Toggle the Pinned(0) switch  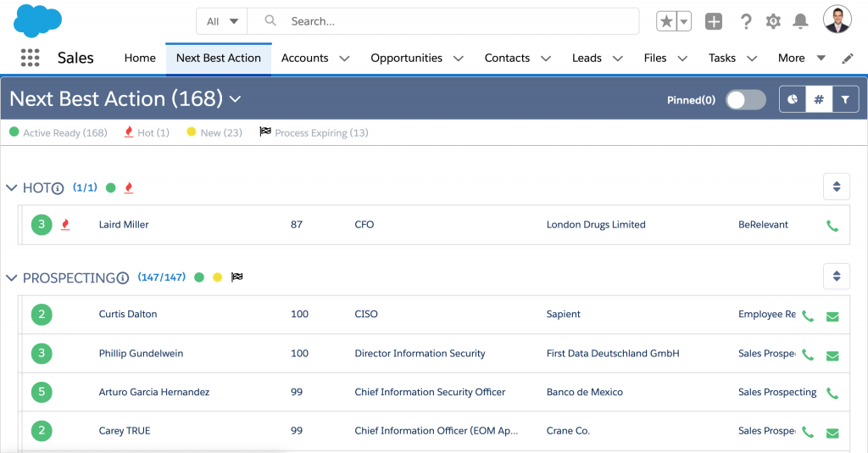[746, 100]
